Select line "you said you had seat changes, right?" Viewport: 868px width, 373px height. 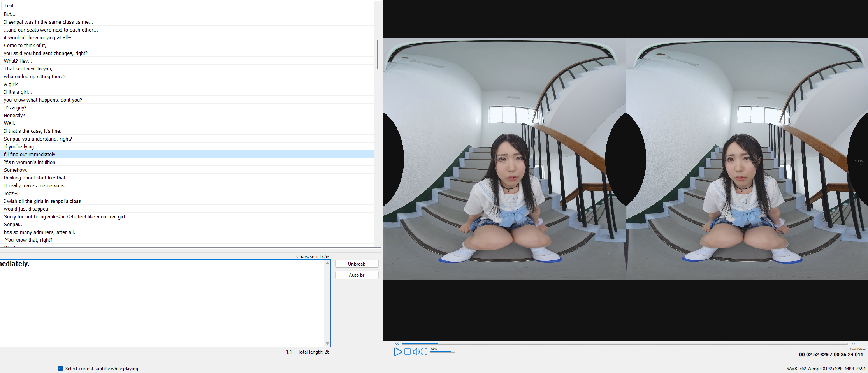coord(188,53)
